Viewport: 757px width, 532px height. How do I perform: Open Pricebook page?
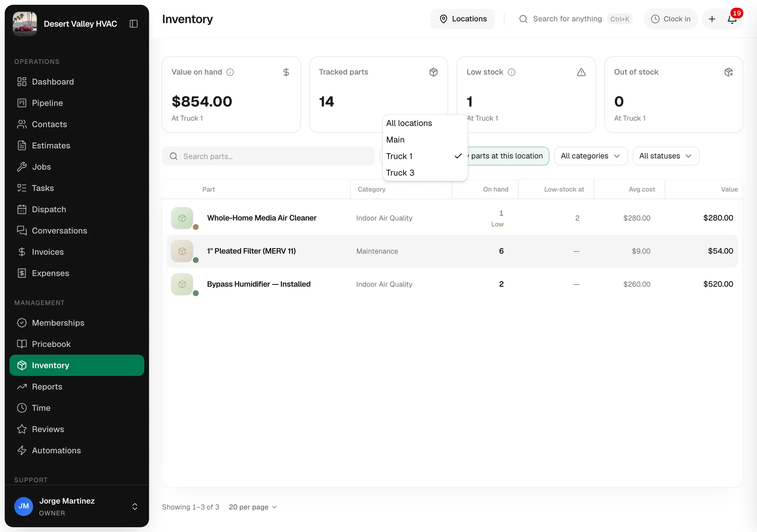tap(77, 344)
